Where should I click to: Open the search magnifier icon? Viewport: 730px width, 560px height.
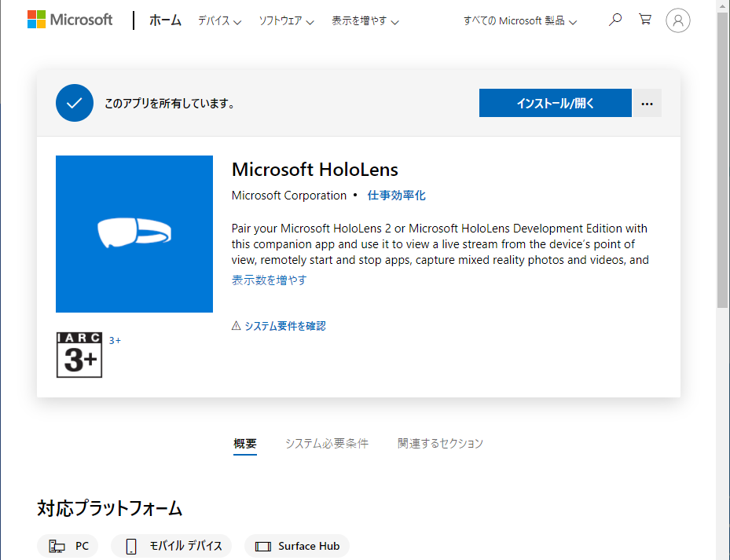(x=615, y=20)
